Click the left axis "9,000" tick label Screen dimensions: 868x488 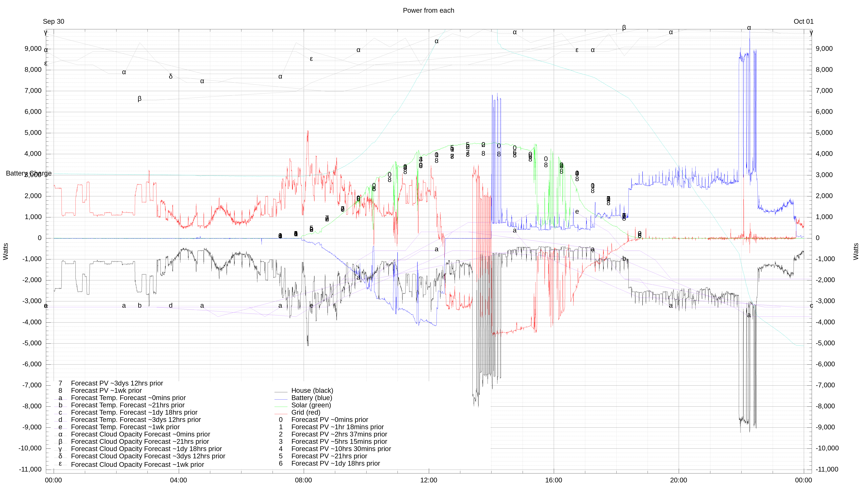coord(33,49)
